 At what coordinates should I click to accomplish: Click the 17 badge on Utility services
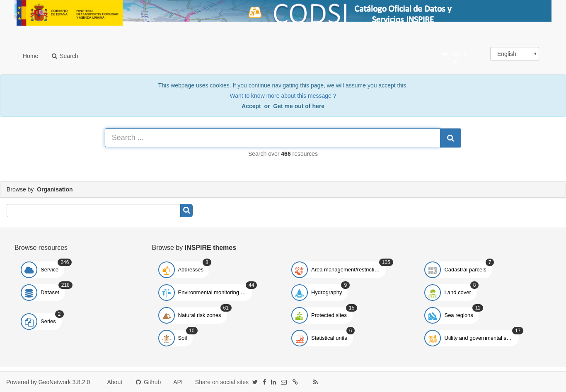(518, 331)
